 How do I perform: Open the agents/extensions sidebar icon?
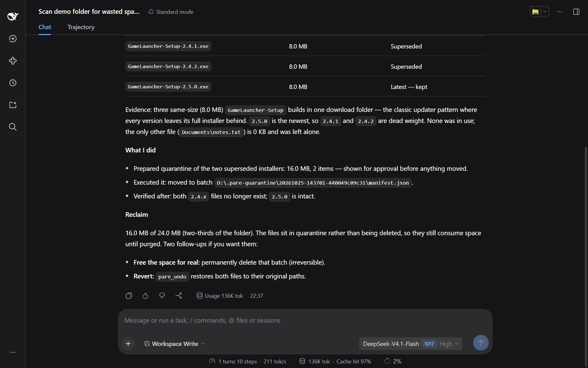point(13,61)
